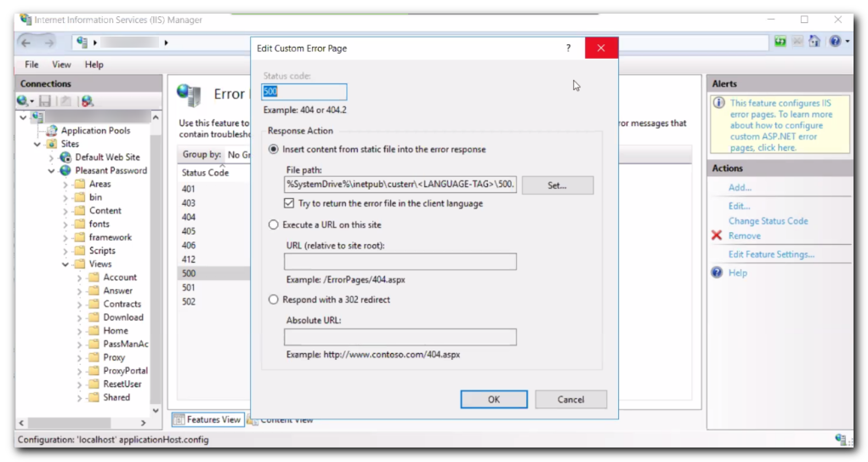Screen dimensions: 868x462
Task: Click the Application Pools icon
Action: click(x=52, y=130)
